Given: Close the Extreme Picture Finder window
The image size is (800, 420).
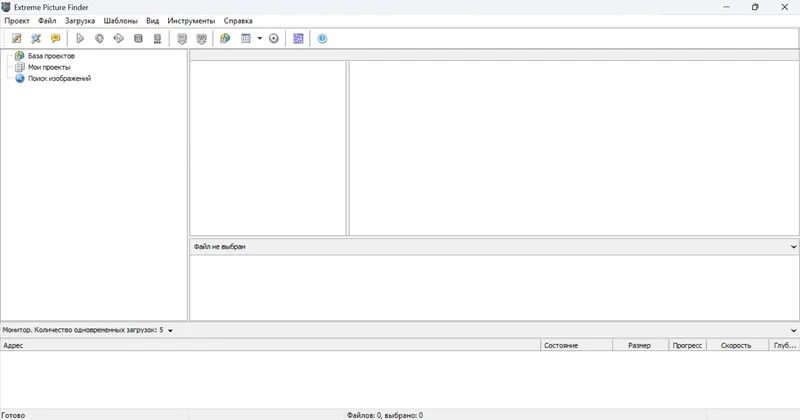Looking at the screenshot, I should pyautogui.click(x=785, y=7).
